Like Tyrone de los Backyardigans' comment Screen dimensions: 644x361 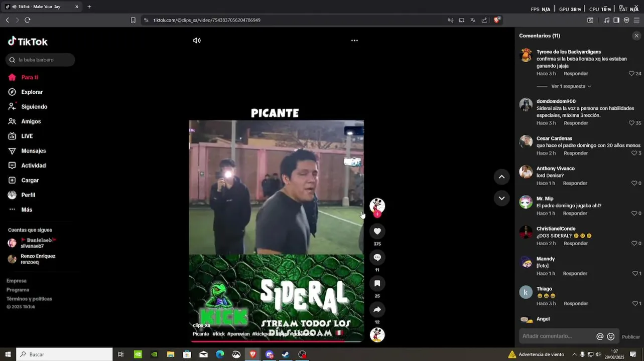[631, 74]
